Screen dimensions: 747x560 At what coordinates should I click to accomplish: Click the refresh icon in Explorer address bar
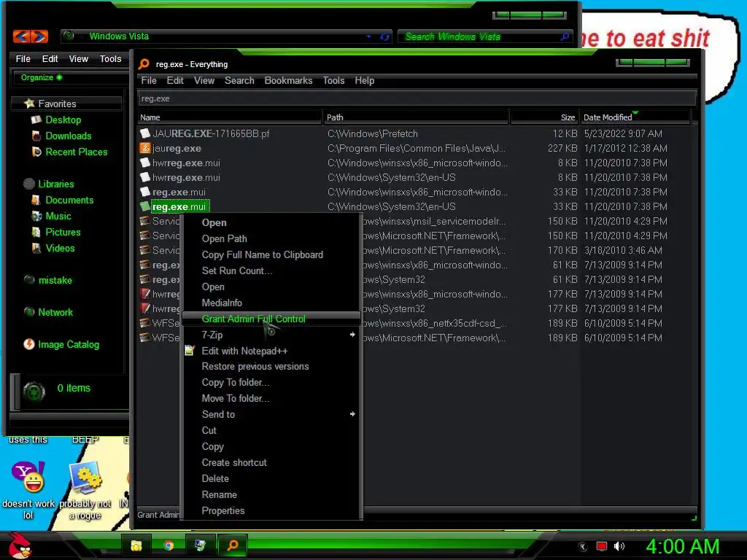coord(384,36)
